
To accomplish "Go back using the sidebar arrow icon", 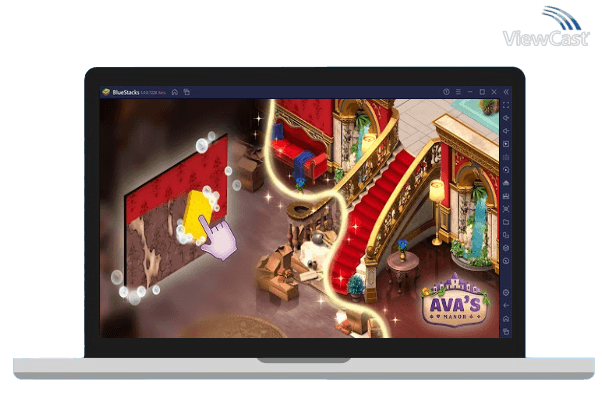I will [506, 306].
